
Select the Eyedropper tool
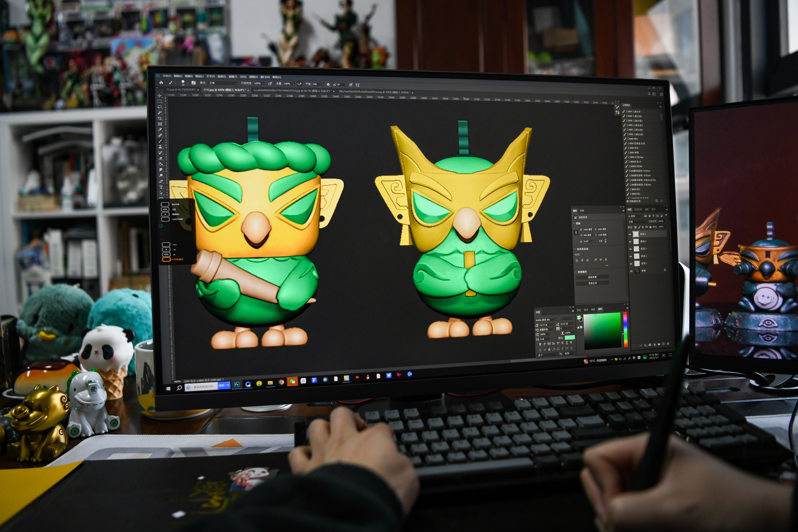click(x=160, y=130)
